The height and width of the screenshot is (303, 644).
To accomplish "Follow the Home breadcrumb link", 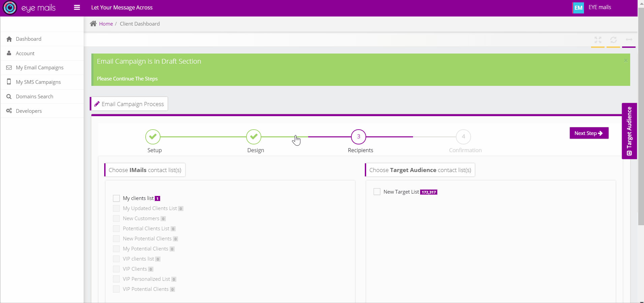I will pyautogui.click(x=106, y=24).
